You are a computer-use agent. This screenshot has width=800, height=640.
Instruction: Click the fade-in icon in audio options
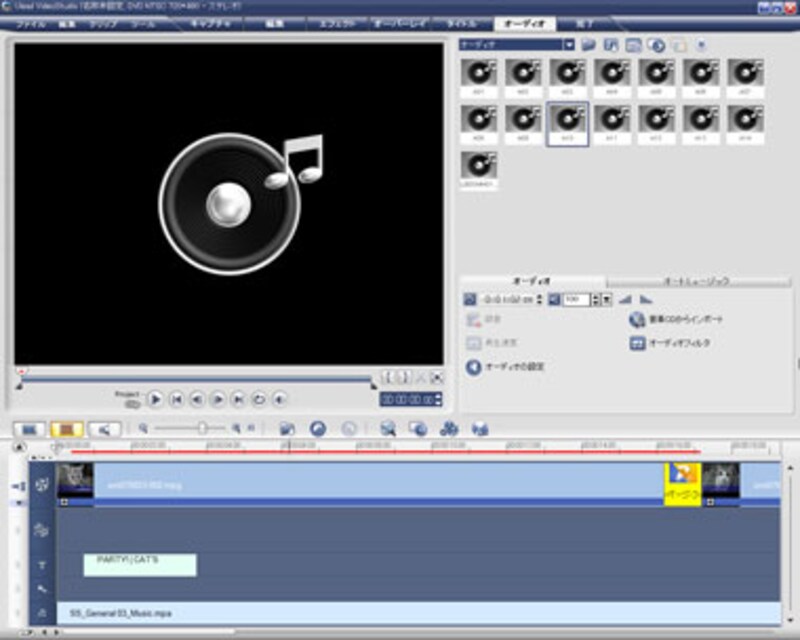[x=626, y=299]
